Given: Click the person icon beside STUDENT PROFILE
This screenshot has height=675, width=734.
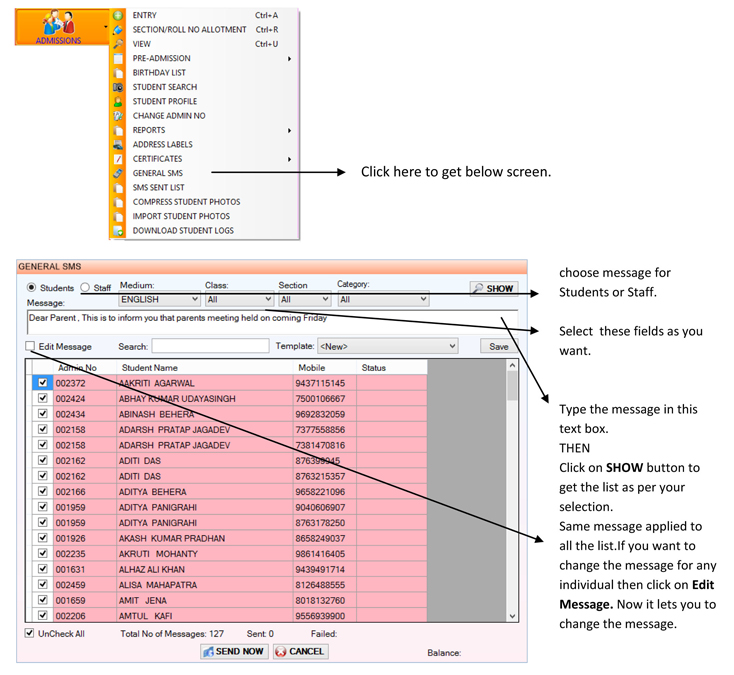Looking at the screenshot, I should click(x=118, y=102).
